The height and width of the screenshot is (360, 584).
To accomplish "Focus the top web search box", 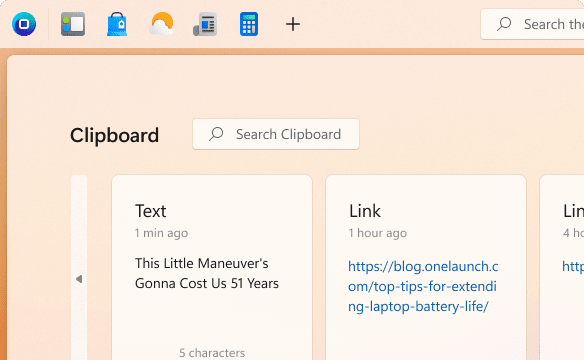I will click(532, 24).
